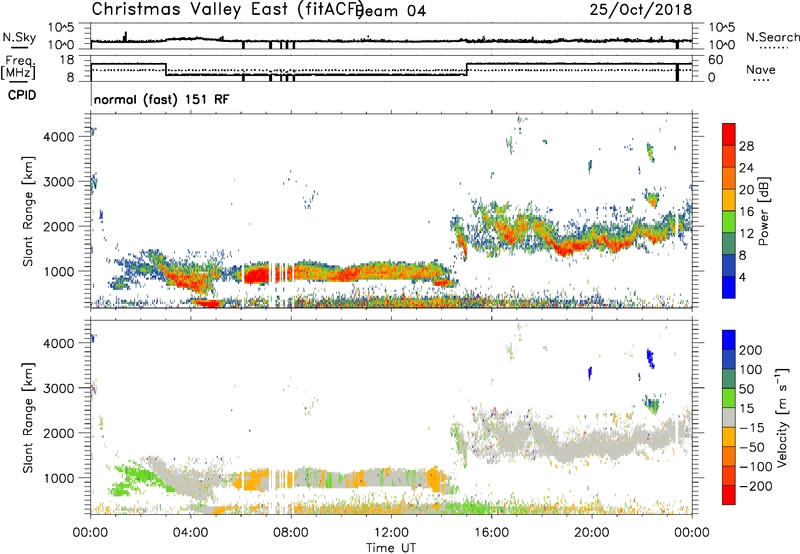
Task: Click the blue velocity patch near 22:20 UT
Action: point(650,358)
